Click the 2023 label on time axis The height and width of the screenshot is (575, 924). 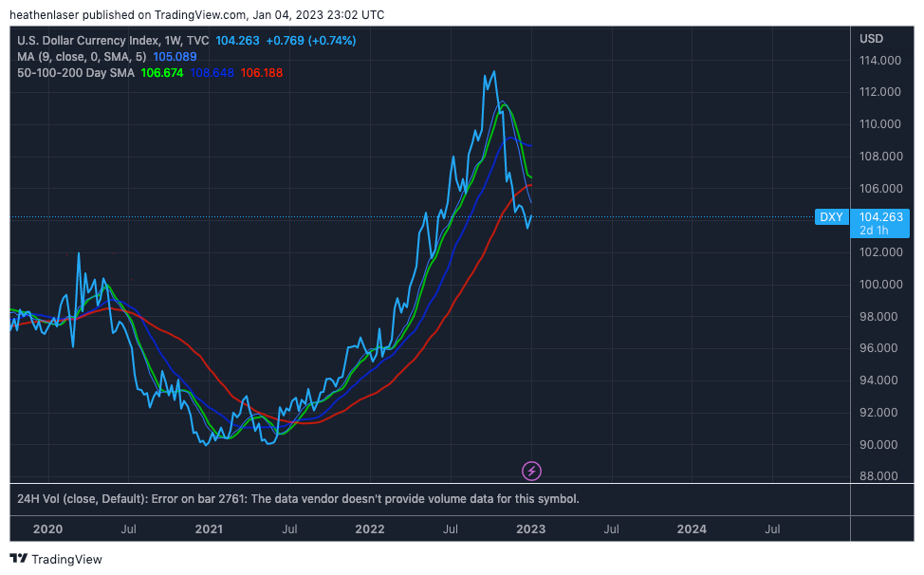coord(531,529)
